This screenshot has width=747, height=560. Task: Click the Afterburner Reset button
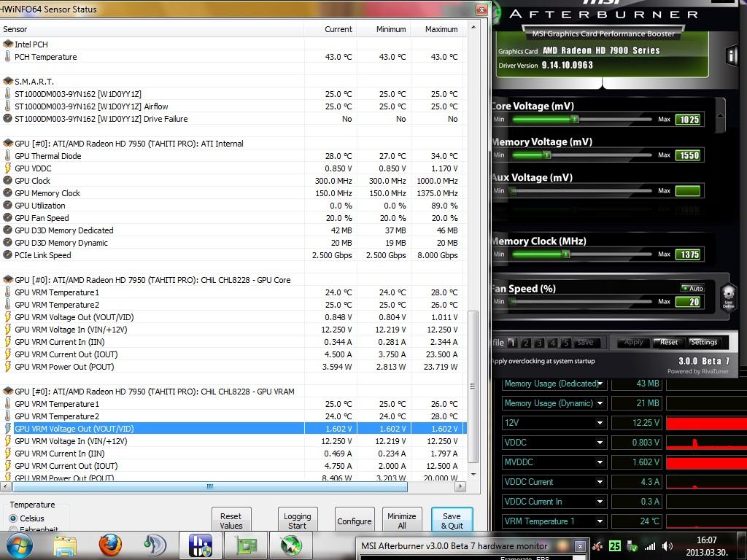pos(668,342)
